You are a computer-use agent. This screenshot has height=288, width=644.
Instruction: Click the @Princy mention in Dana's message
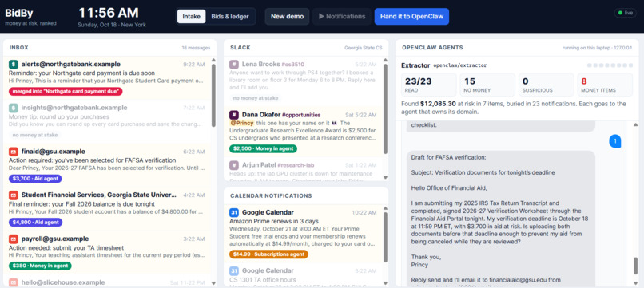(241, 123)
